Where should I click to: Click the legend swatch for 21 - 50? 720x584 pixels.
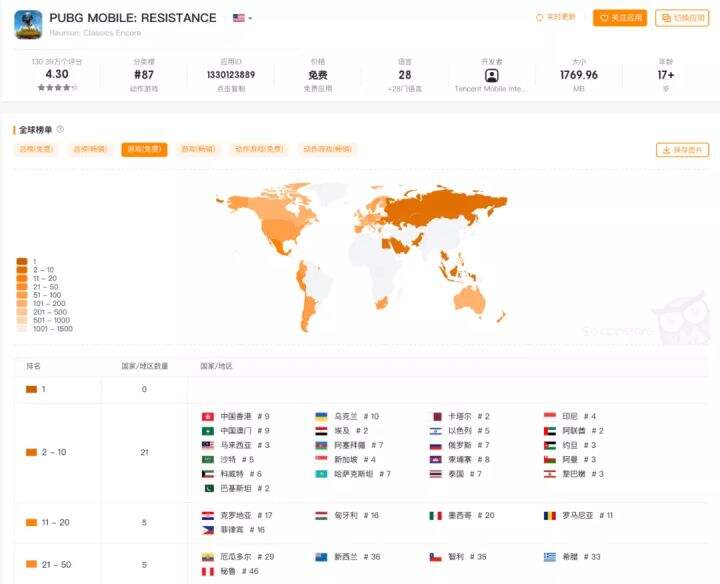coord(22,286)
